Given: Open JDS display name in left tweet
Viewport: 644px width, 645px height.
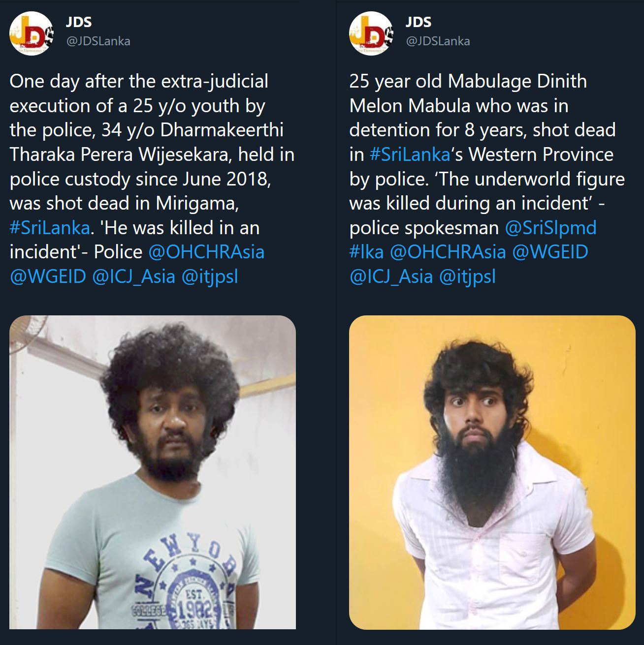Looking at the screenshot, I should [79, 22].
